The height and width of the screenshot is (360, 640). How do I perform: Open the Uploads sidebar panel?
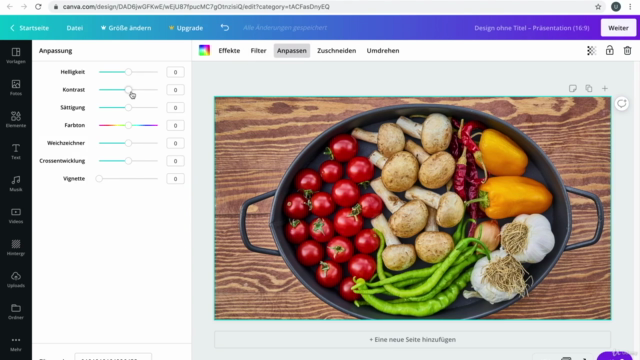point(16,280)
